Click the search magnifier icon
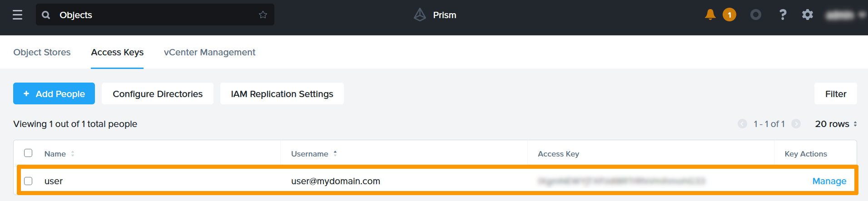The image size is (868, 201). click(x=46, y=15)
